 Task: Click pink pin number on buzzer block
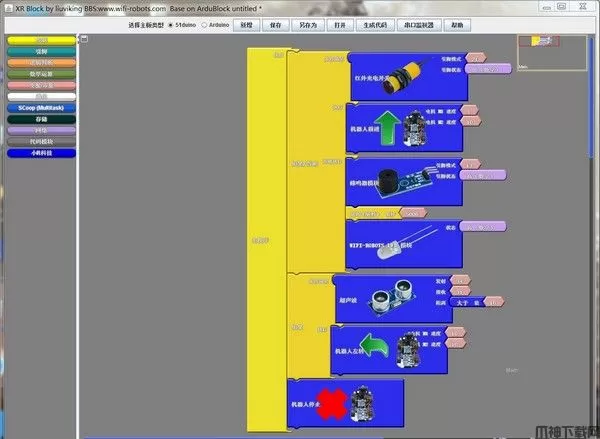470,165
